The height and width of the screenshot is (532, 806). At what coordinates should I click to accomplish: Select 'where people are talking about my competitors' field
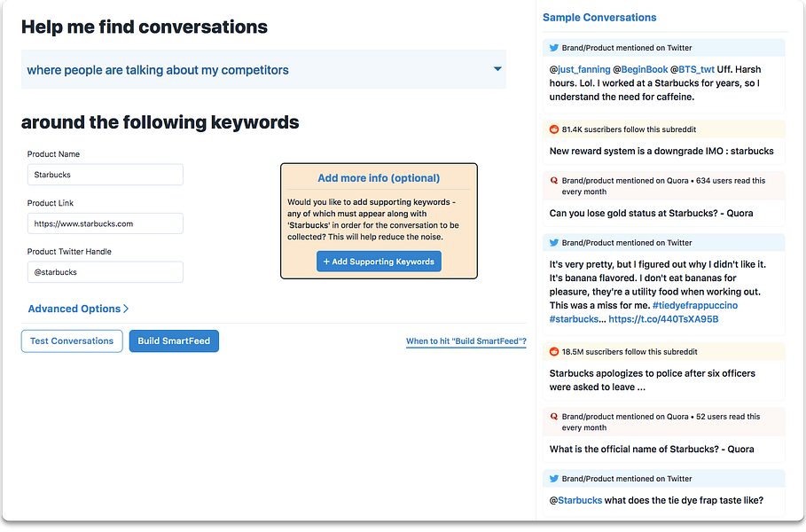[x=263, y=69]
